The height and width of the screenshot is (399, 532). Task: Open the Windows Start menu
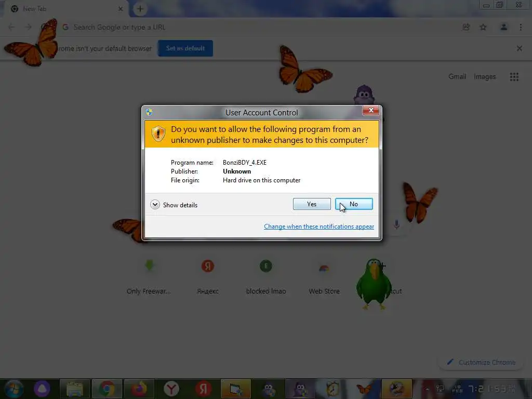click(x=14, y=389)
